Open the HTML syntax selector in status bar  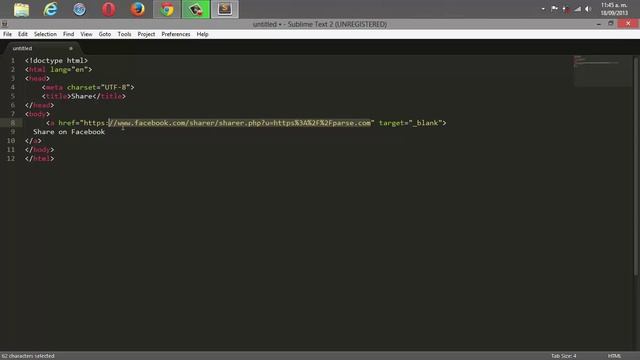click(x=614, y=356)
